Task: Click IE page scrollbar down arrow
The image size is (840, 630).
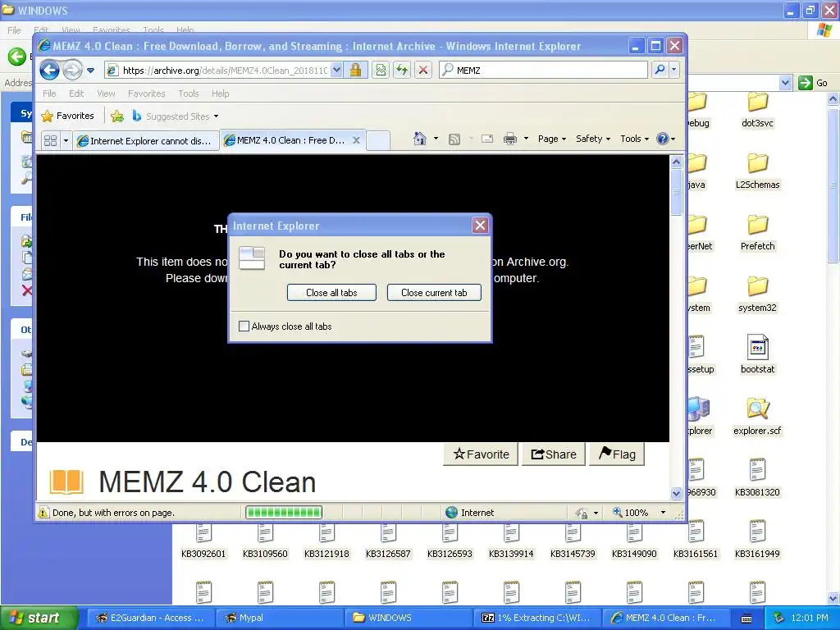Action: coord(676,493)
